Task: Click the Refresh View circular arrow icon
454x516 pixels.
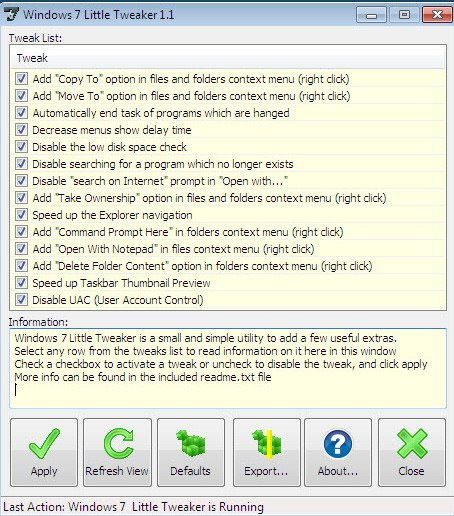Action: (x=118, y=444)
